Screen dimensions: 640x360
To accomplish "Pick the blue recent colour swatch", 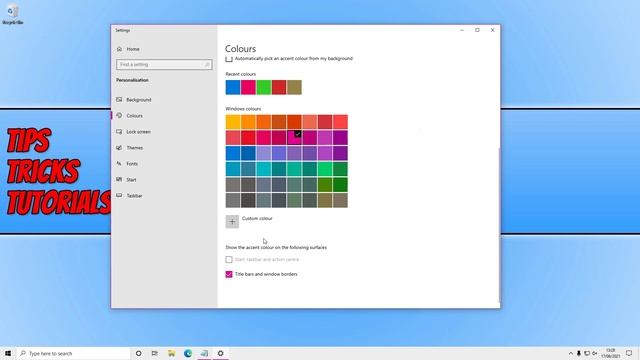I will (x=233, y=87).
